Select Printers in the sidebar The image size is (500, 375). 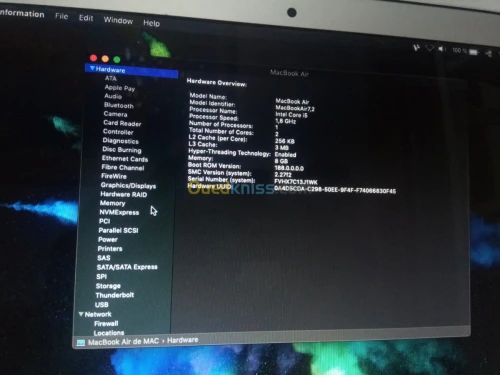[x=110, y=249]
